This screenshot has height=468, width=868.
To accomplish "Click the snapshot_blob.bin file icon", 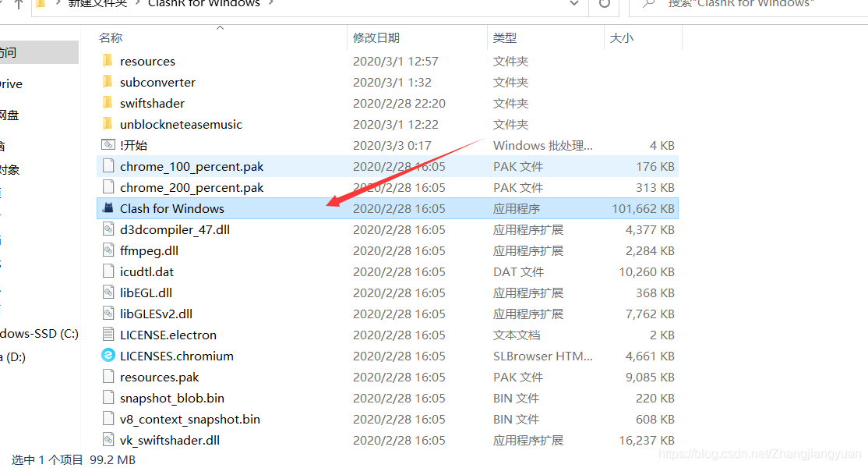I will point(108,397).
